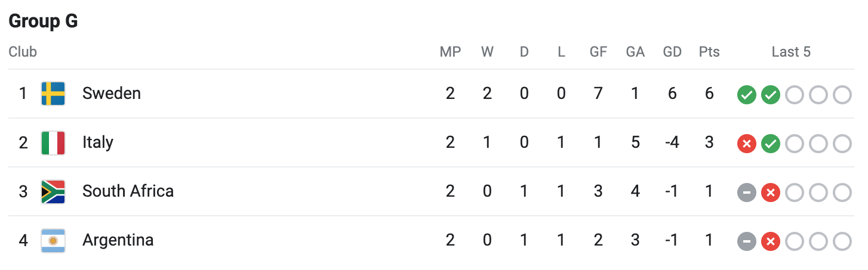Click the Last 5 column header
868x270 pixels.
(x=791, y=52)
